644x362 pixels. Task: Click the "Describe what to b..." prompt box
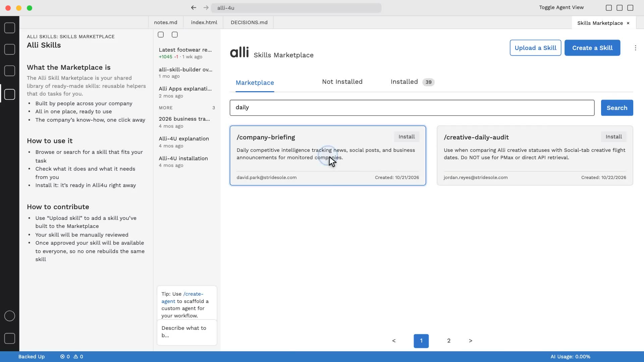click(x=187, y=332)
